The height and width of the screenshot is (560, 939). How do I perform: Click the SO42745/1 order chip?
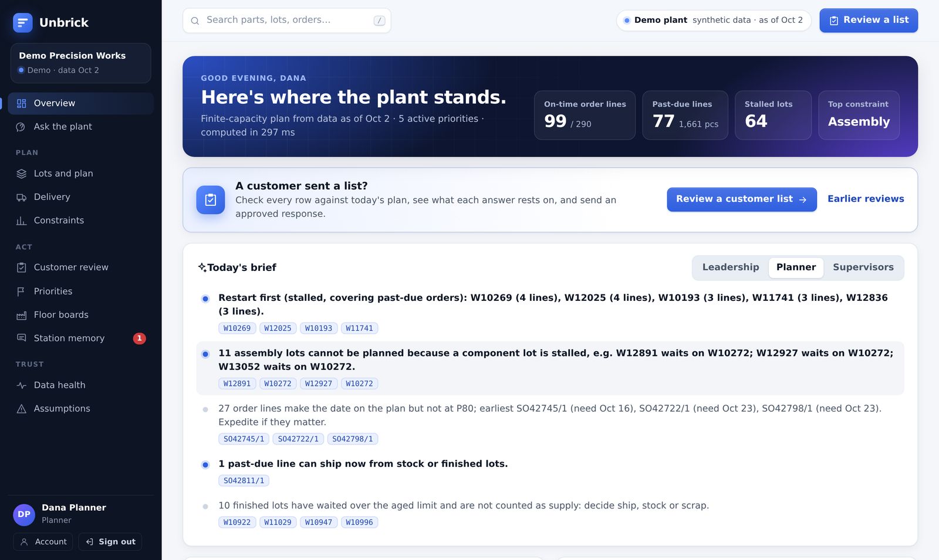click(244, 439)
